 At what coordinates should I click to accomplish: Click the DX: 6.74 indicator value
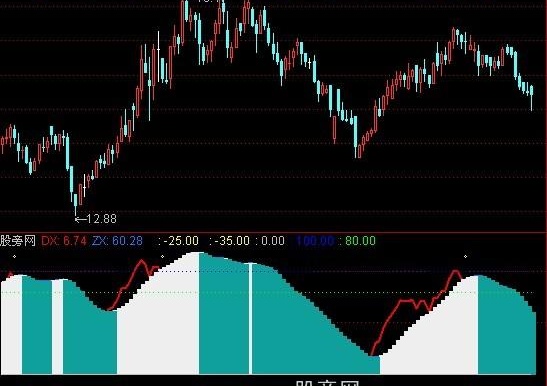coord(64,241)
